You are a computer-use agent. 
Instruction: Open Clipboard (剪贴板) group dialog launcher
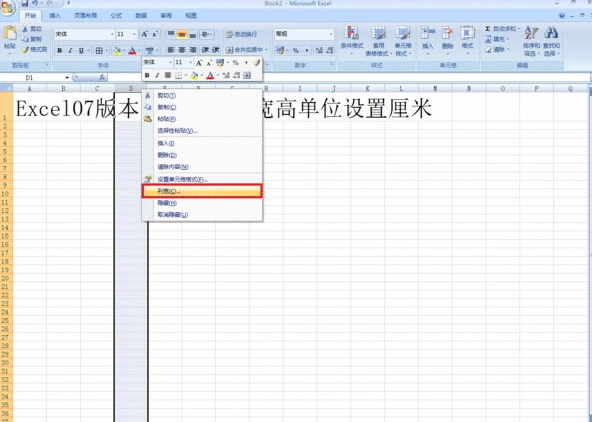(47, 65)
